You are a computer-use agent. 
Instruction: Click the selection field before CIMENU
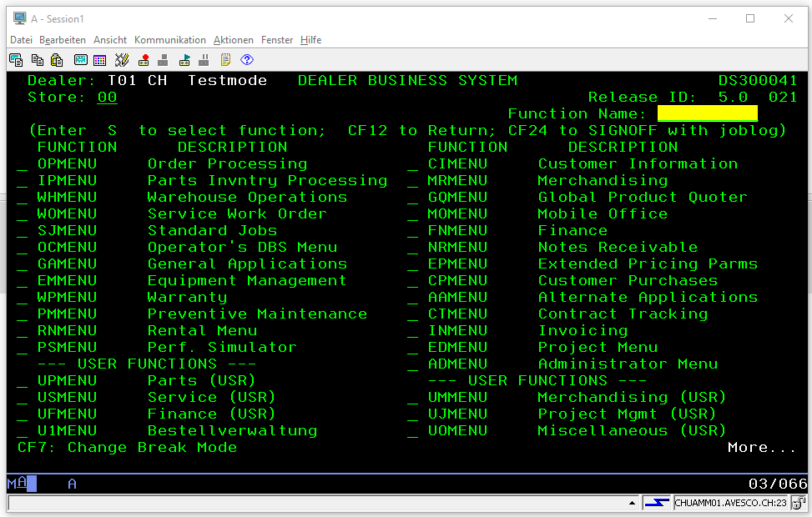(x=412, y=164)
